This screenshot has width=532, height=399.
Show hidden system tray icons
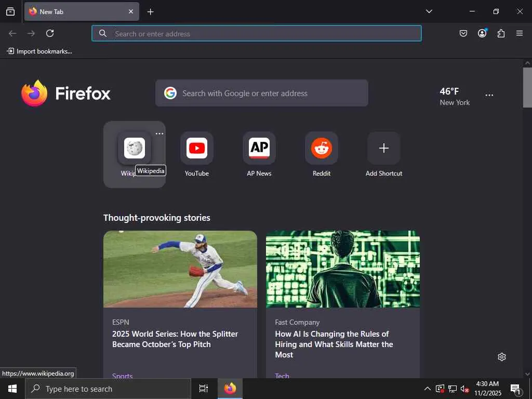[428, 389]
